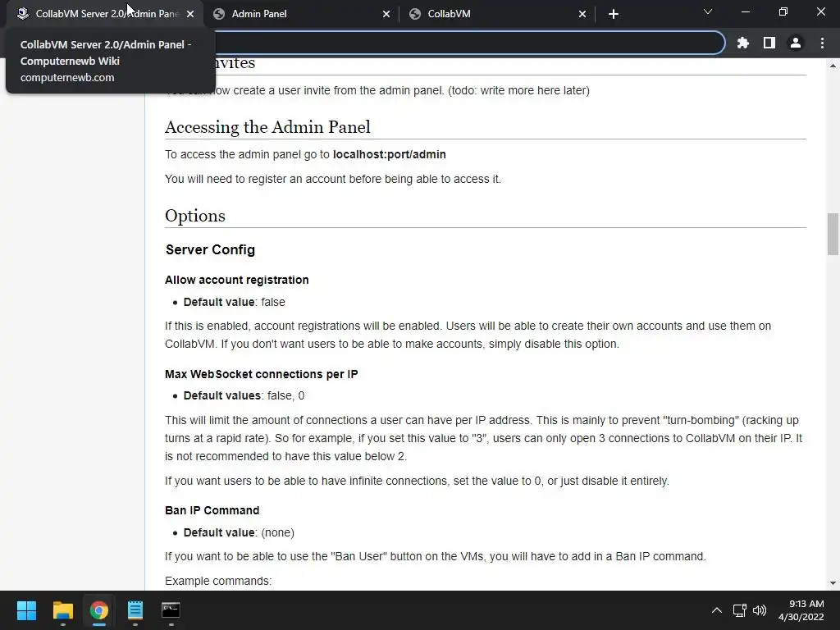840x630 pixels.
Task: Open the Command Prompt taskbar icon
Action: [171, 610]
